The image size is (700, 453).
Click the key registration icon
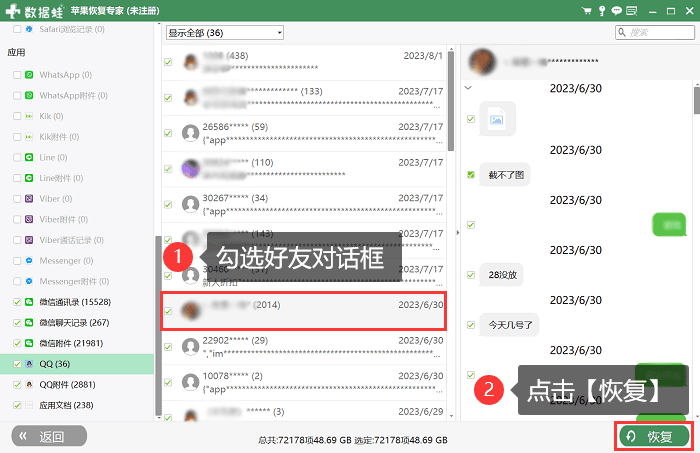602,11
